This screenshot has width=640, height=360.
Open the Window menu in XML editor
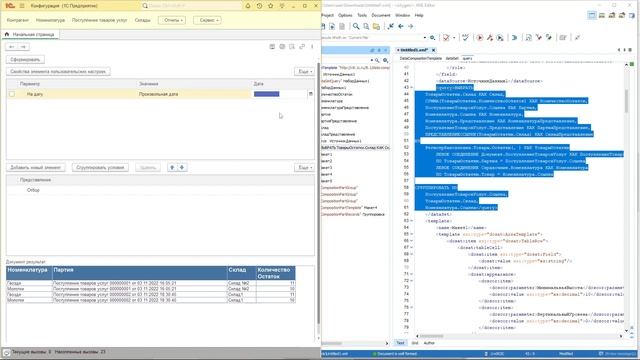[402, 15]
